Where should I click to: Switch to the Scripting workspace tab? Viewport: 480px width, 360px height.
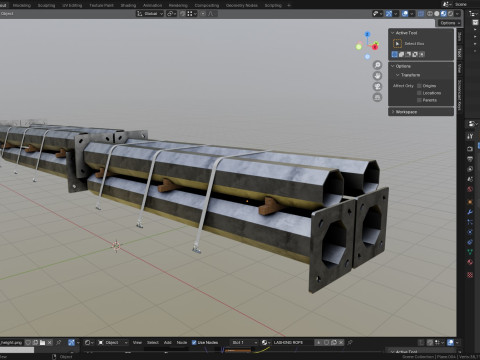click(273, 5)
